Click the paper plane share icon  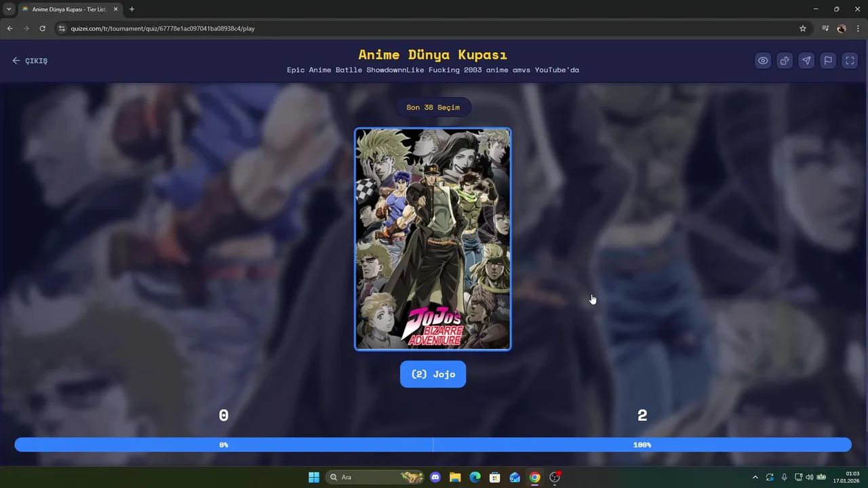[806, 60]
